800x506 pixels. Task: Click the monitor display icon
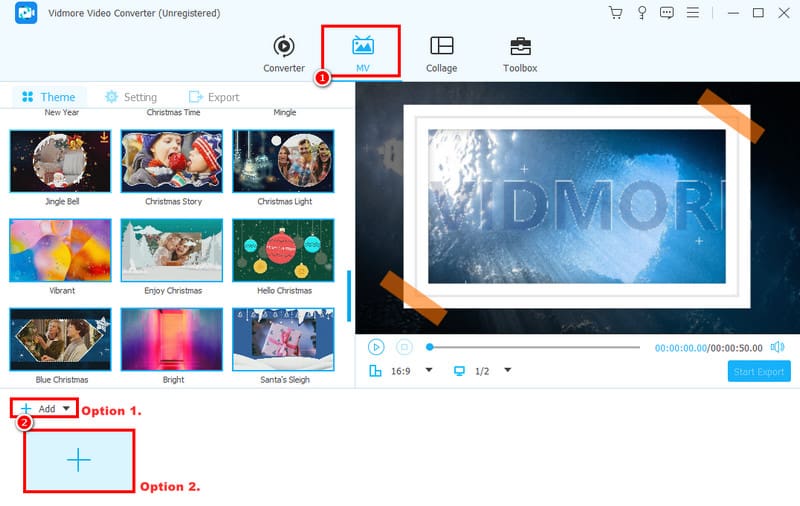point(459,371)
